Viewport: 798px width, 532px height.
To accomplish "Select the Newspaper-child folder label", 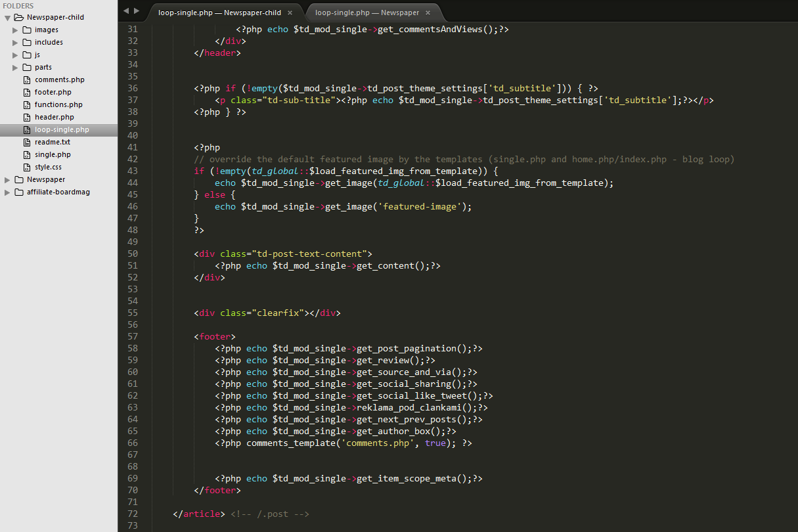I will click(x=55, y=18).
